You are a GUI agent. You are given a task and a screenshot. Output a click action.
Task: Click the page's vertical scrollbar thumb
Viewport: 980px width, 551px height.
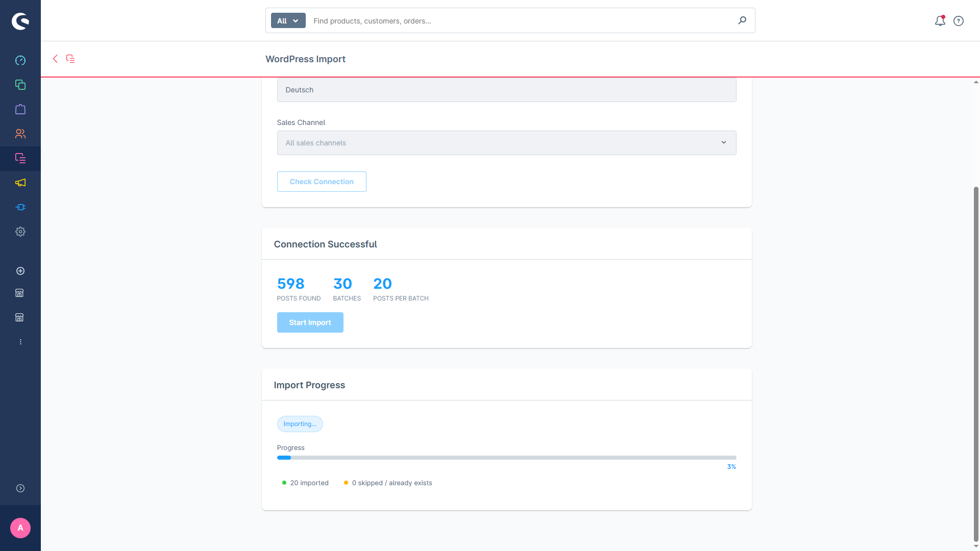[976, 364]
